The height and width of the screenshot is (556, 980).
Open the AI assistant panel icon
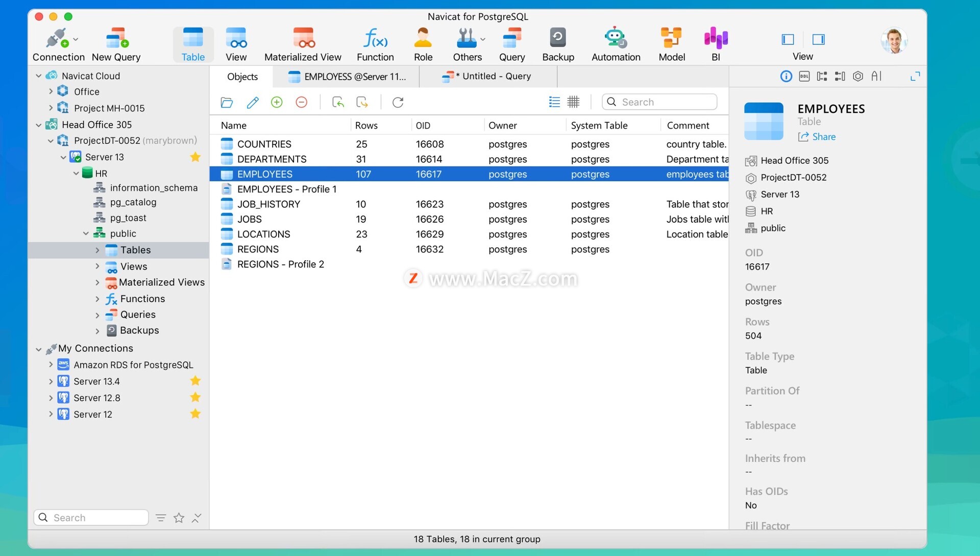pyautogui.click(x=876, y=77)
